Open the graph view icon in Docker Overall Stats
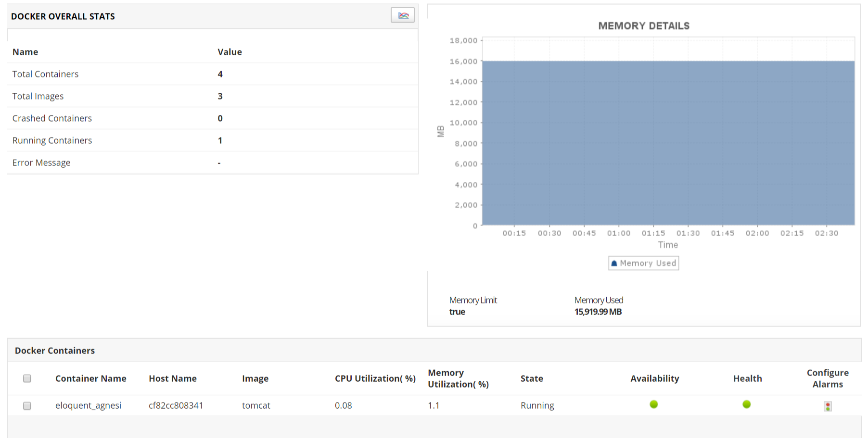This screenshot has width=868, height=438. pos(402,15)
